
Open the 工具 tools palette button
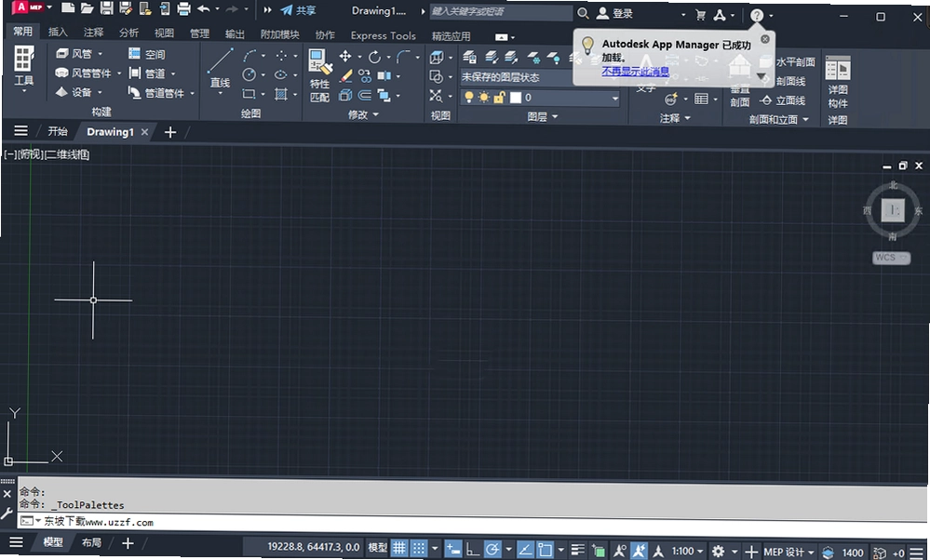(x=23, y=69)
